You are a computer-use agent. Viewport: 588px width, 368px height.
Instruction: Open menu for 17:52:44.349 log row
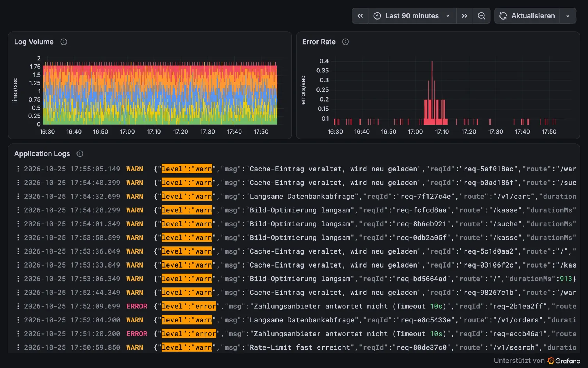[18, 293]
